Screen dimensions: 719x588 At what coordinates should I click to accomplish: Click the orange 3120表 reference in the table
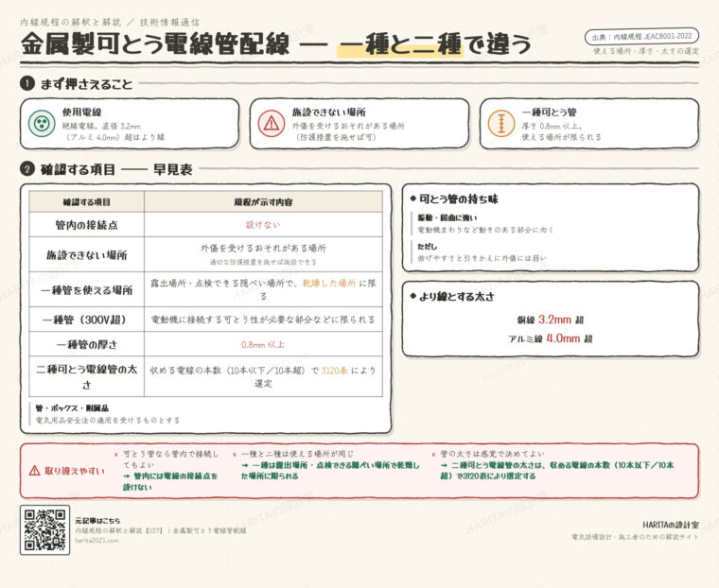pos(334,371)
